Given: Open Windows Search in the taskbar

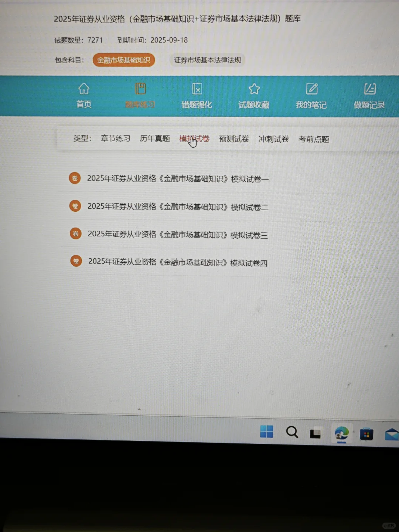Looking at the screenshot, I should click(292, 432).
